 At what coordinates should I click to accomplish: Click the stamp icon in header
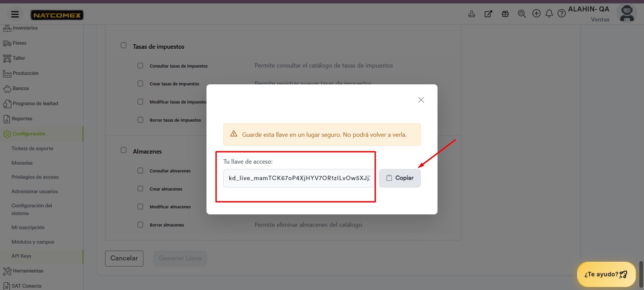coord(472,14)
